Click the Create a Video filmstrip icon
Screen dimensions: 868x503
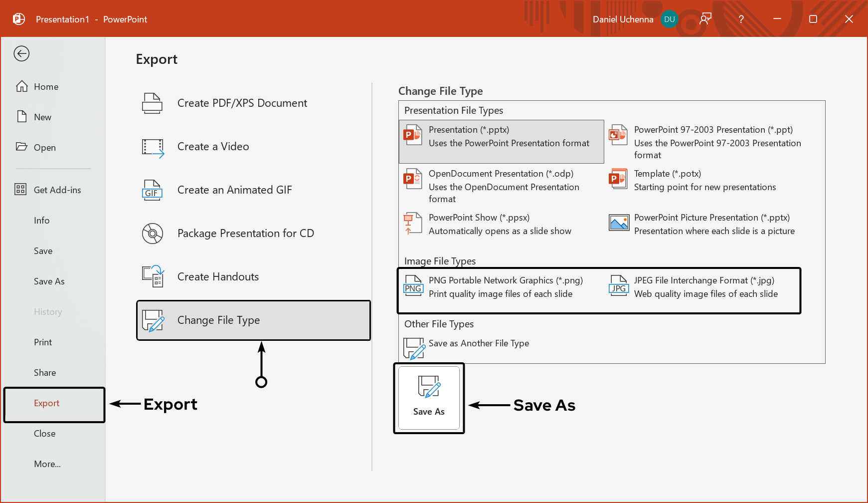pos(153,147)
